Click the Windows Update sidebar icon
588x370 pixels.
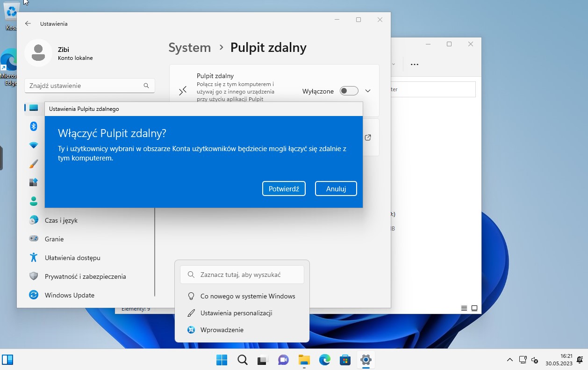(x=34, y=295)
